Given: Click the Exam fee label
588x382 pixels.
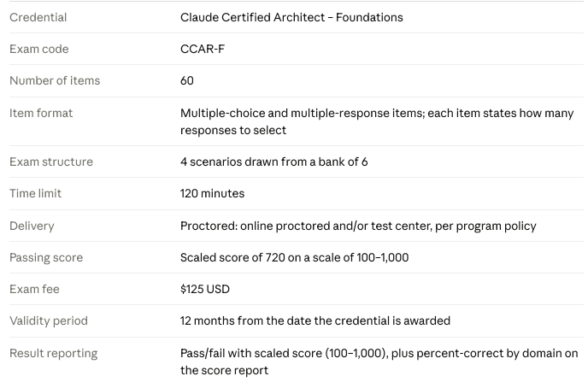Looking at the screenshot, I should 34,290.
